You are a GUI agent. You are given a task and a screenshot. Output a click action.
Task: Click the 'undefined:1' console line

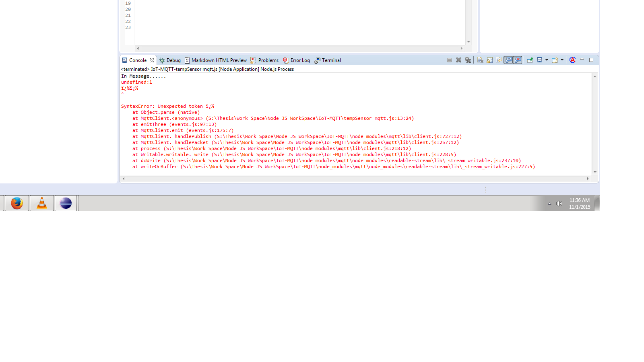(136, 82)
